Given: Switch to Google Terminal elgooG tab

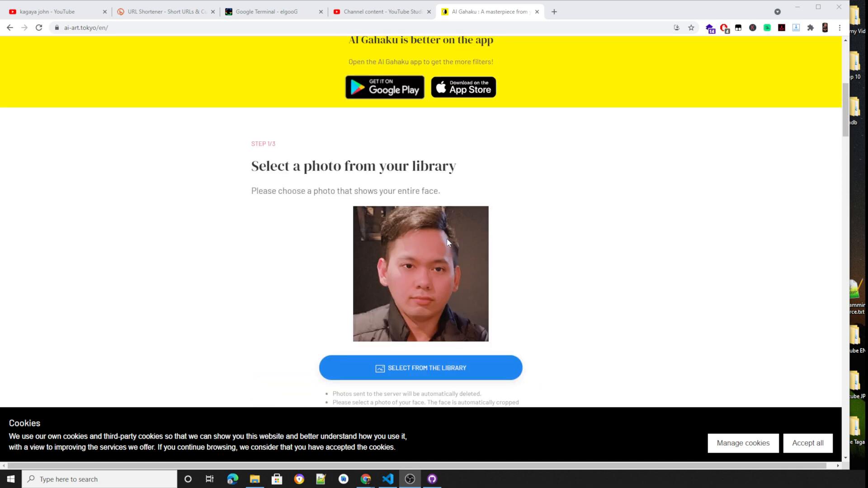Looking at the screenshot, I should click(x=267, y=12).
